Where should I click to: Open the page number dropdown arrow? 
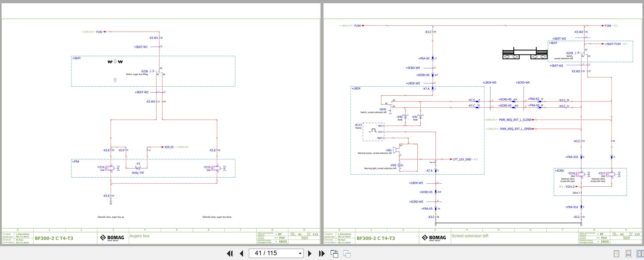coord(300,253)
